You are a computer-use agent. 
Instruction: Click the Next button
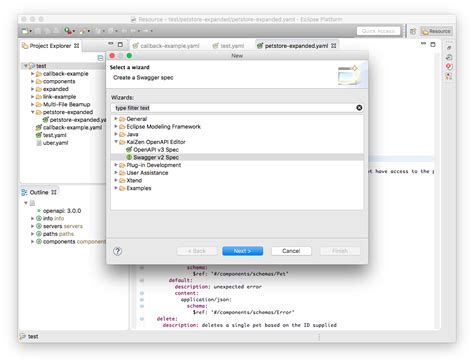(x=242, y=251)
